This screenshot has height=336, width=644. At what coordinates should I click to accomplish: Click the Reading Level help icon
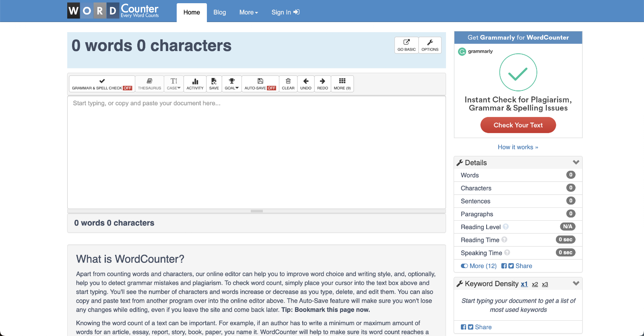pos(506,227)
